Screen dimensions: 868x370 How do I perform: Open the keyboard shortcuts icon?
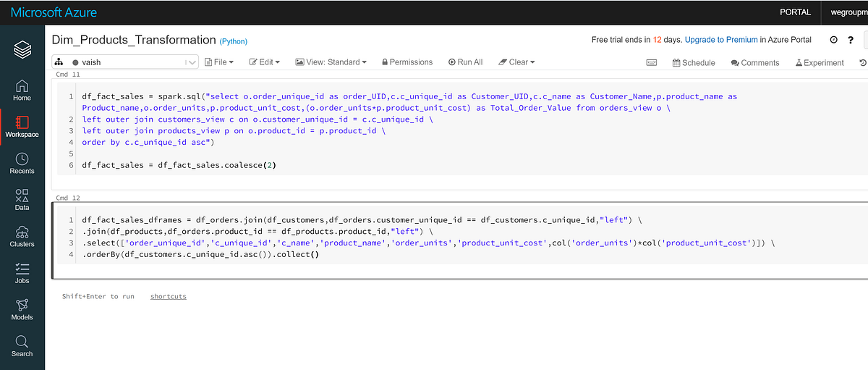click(x=652, y=62)
